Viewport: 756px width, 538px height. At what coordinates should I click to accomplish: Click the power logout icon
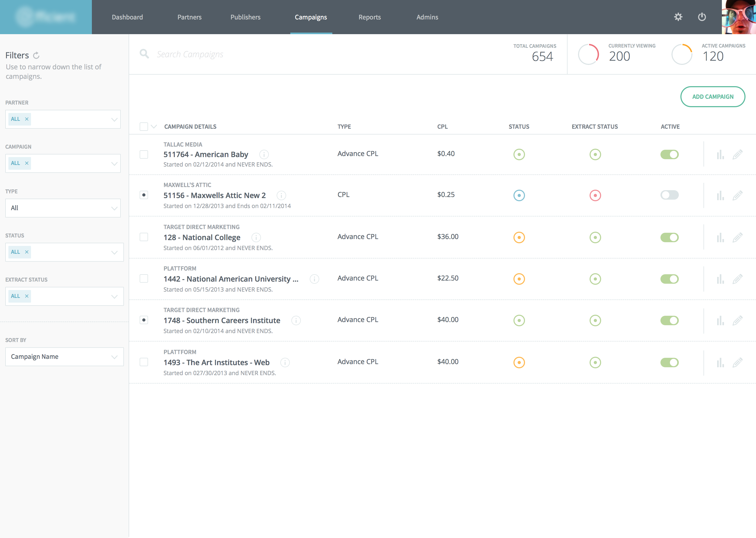pos(702,17)
